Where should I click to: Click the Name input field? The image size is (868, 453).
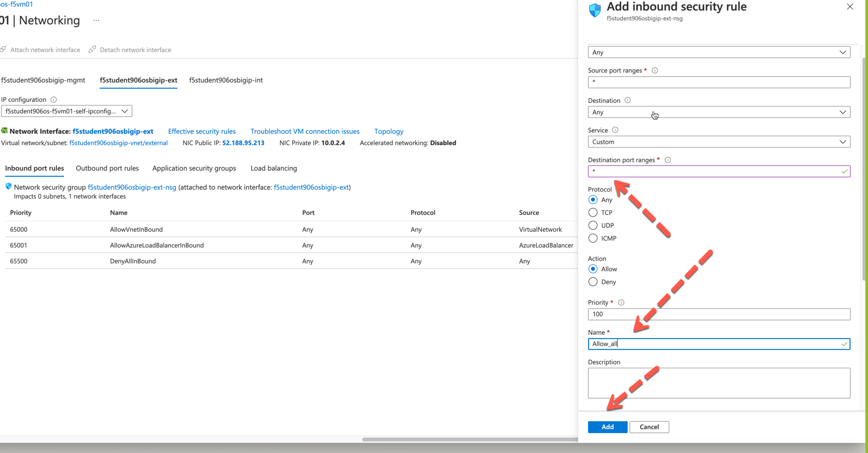pos(719,344)
